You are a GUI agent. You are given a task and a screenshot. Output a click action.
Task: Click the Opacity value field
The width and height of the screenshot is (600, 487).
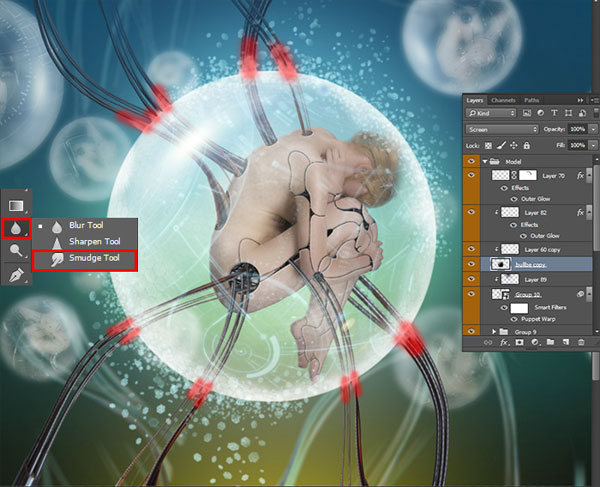pos(578,129)
